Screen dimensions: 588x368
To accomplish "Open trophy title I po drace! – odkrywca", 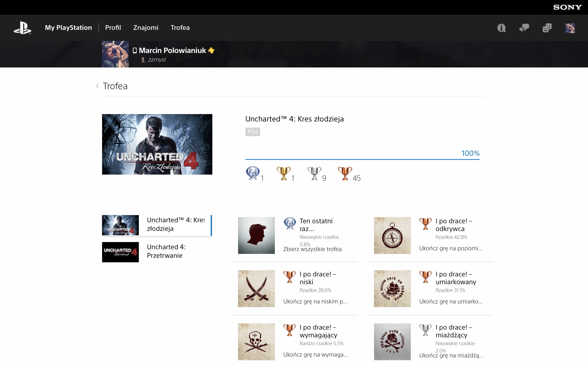I will [454, 225].
